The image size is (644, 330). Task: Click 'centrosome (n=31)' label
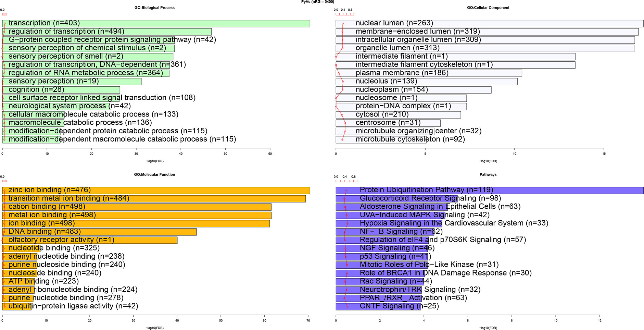pyautogui.click(x=388, y=122)
